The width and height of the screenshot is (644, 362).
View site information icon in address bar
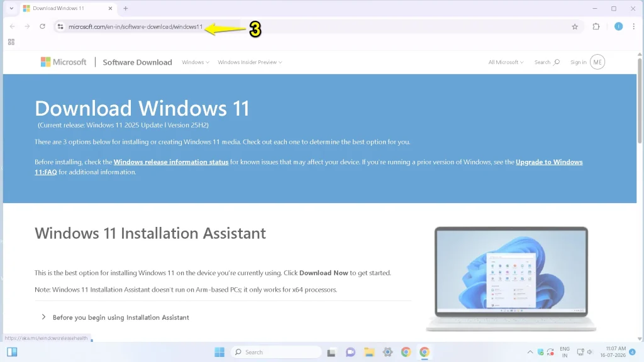pos(60,26)
